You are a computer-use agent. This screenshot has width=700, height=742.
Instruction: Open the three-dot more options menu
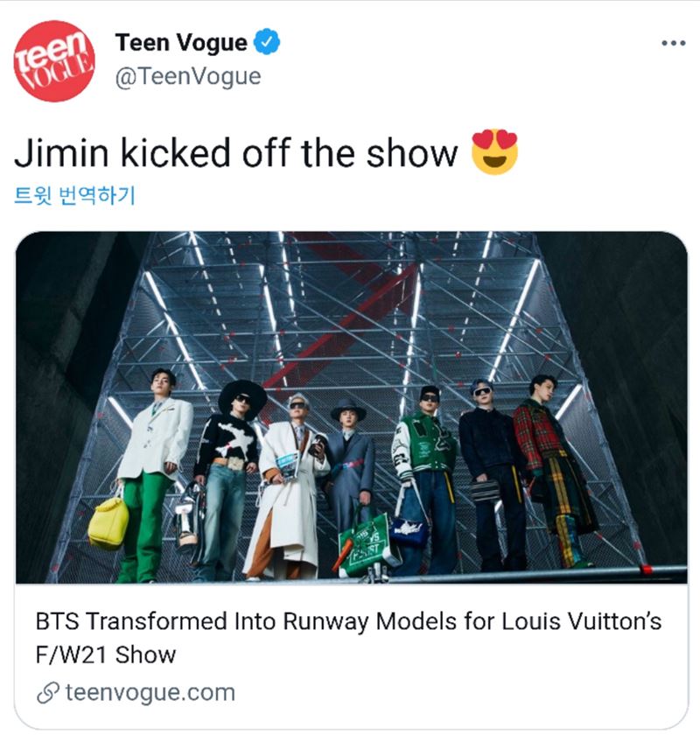coord(674,43)
